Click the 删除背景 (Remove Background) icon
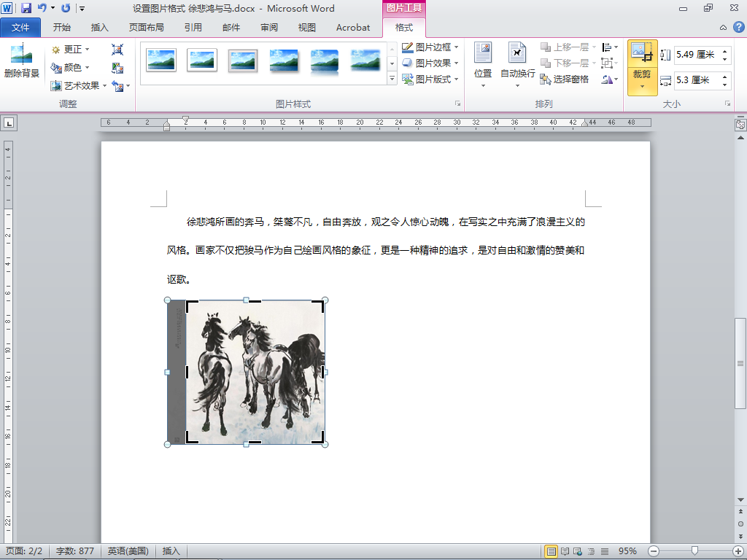The image size is (747, 560). coord(21,54)
